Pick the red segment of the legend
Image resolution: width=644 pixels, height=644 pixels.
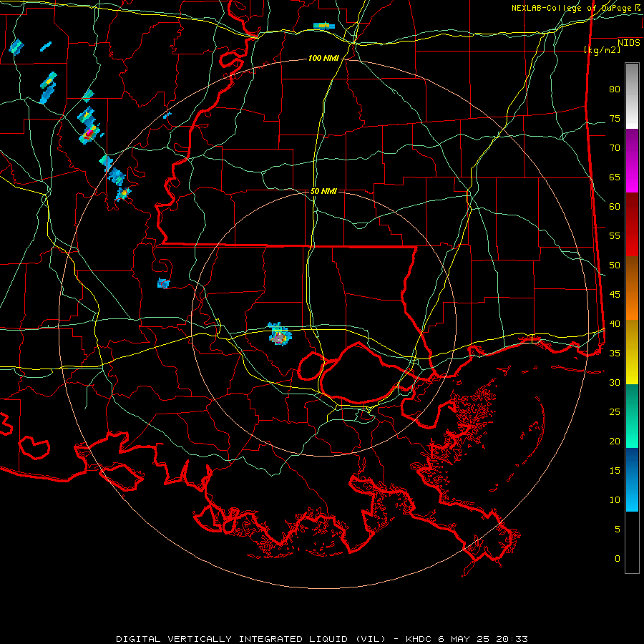632,224
